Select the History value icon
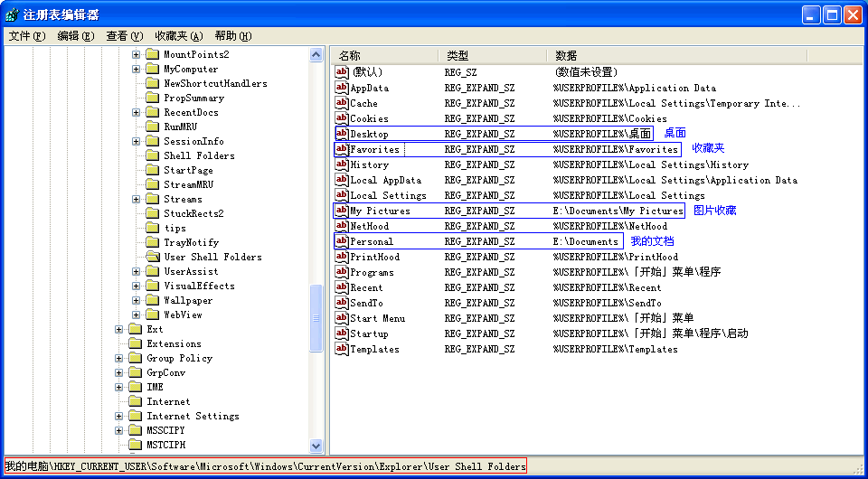 [x=342, y=164]
